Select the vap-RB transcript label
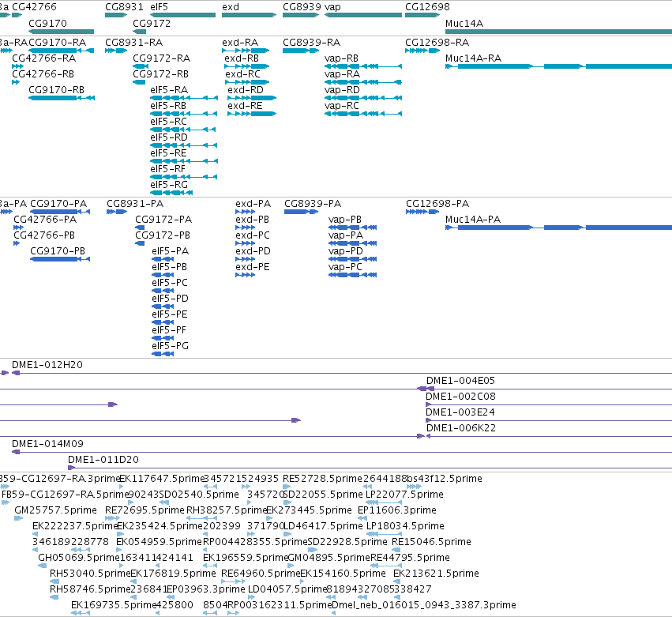 click(341, 58)
